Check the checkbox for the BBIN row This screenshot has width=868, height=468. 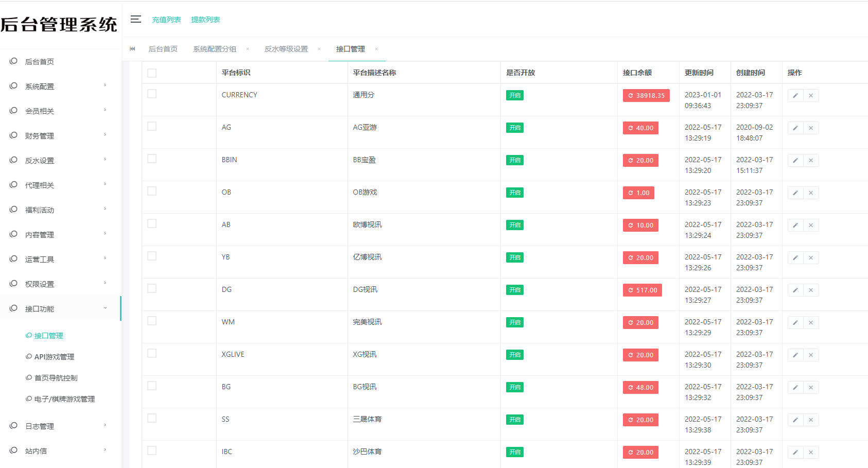(x=151, y=159)
